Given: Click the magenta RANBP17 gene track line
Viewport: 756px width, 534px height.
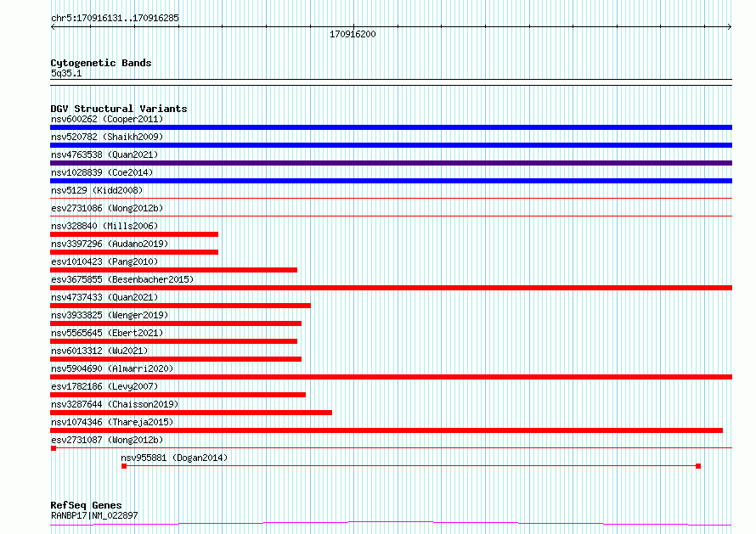Looking at the screenshot, I should tap(391, 524).
